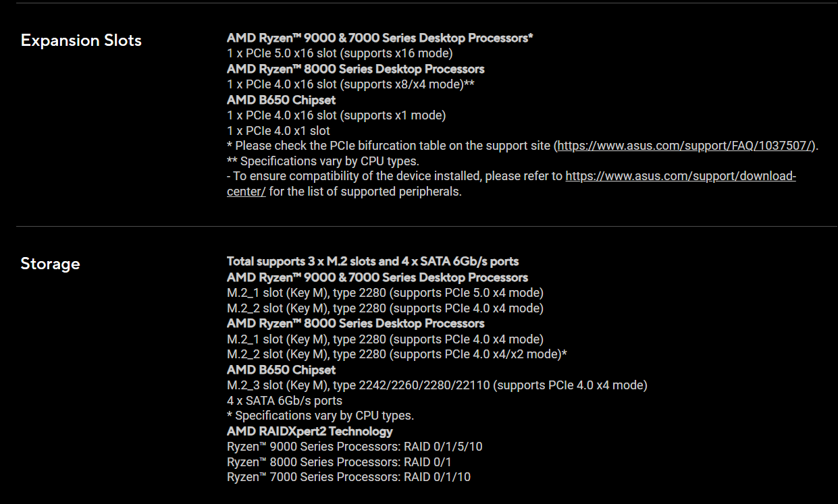Click the M.2_3 slot type 2242/2260/2280/22110 line
Viewport: 838px width, 504px height.
click(x=437, y=385)
